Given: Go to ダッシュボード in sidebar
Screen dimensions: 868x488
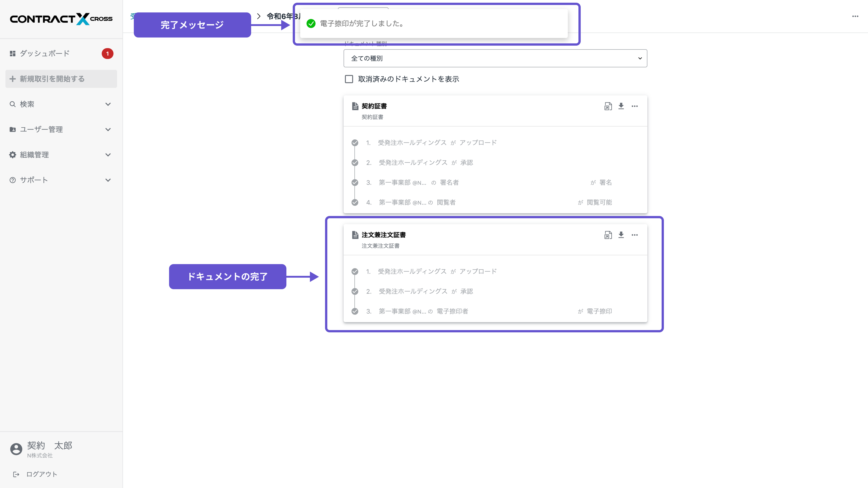Looking at the screenshot, I should [45, 54].
